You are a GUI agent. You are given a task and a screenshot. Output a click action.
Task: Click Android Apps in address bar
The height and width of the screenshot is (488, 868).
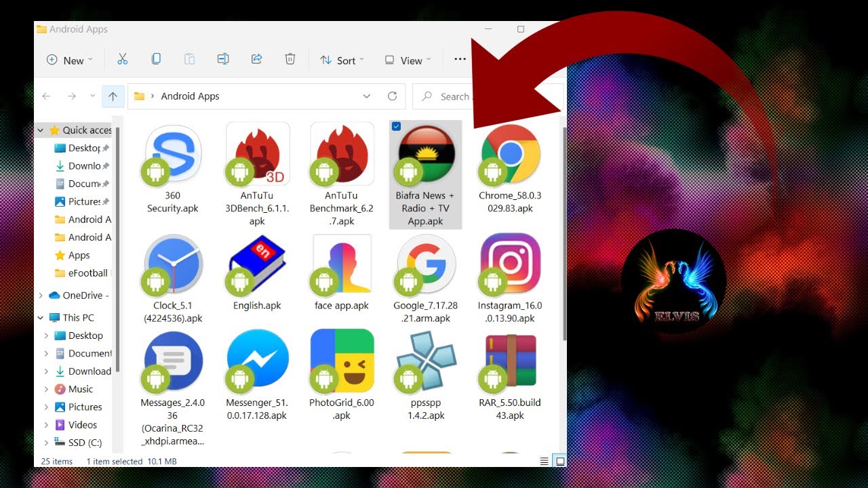pos(190,96)
